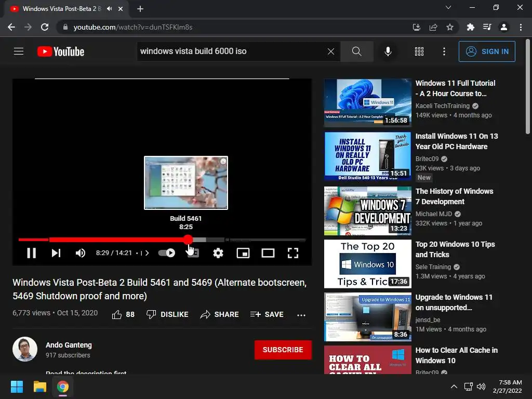532x399 pixels.
Task: Enable miniplayer mode
Action: tap(243, 253)
